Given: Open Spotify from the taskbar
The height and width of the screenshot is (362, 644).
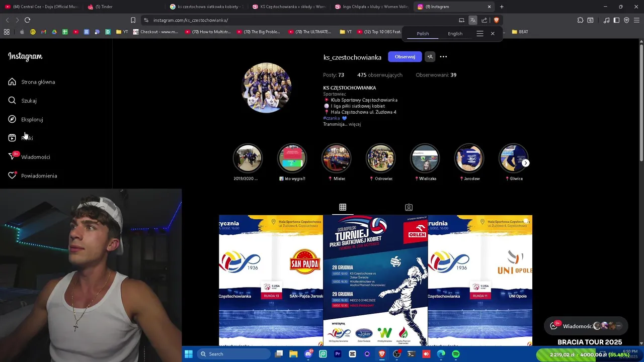Looking at the screenshot, I should [456, 354].
